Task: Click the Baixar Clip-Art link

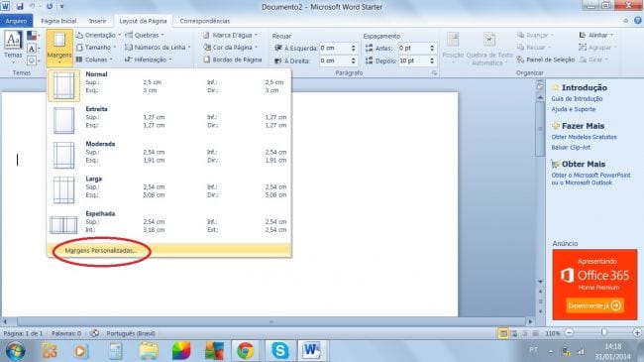Action: click(x=571, y=147)
